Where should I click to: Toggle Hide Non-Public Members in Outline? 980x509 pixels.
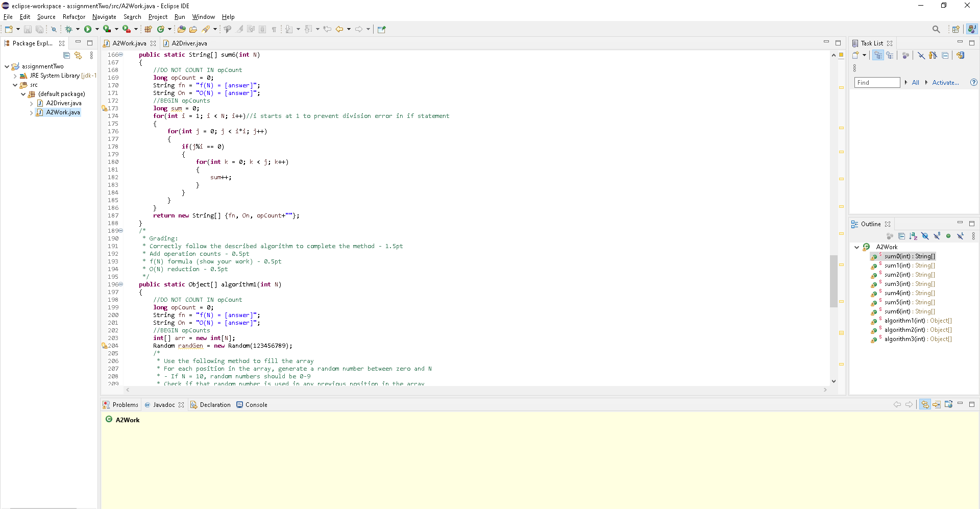coord(948,236)
